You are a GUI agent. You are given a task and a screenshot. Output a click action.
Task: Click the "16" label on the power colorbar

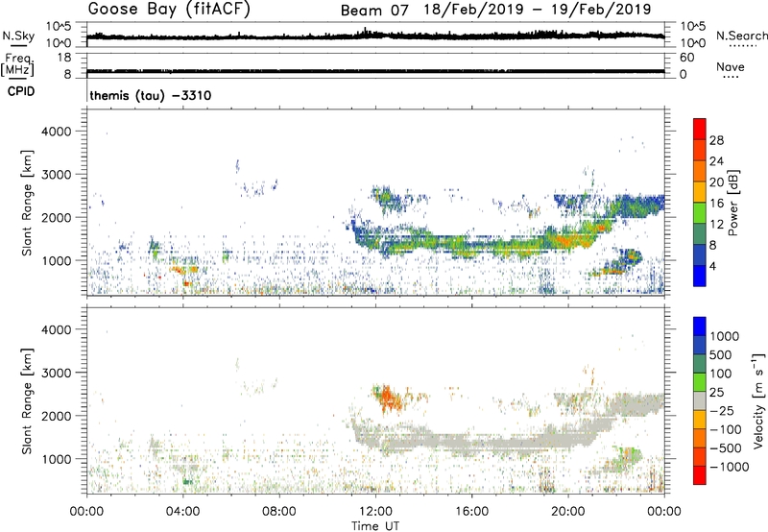[716, 204]
